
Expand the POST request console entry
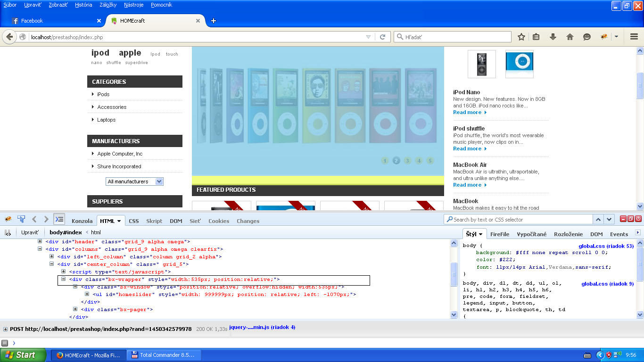click(6, 329)
